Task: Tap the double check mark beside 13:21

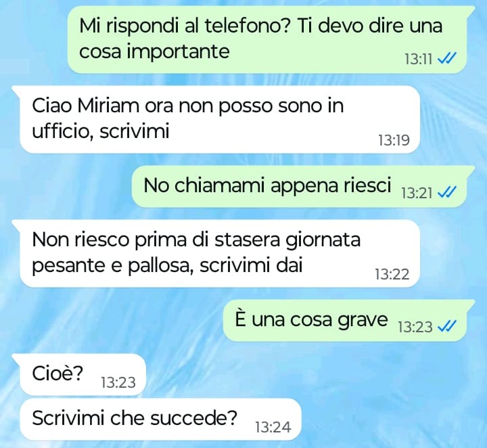Action: click(x=446, y=192)
